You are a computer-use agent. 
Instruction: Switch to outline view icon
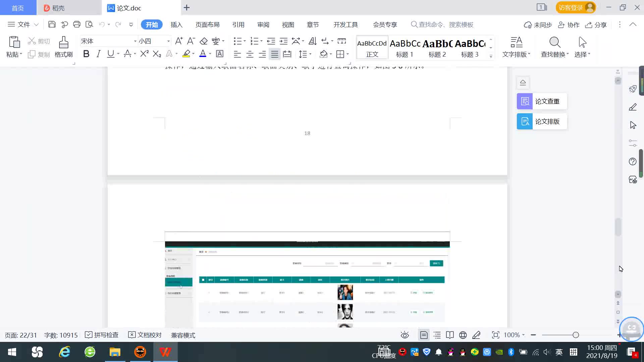437,335
